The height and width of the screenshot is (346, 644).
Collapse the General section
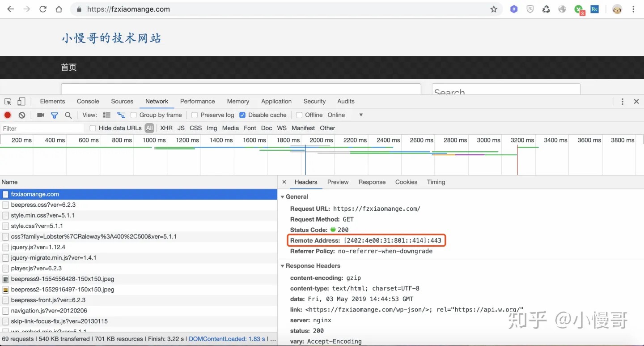coord(283,197)
